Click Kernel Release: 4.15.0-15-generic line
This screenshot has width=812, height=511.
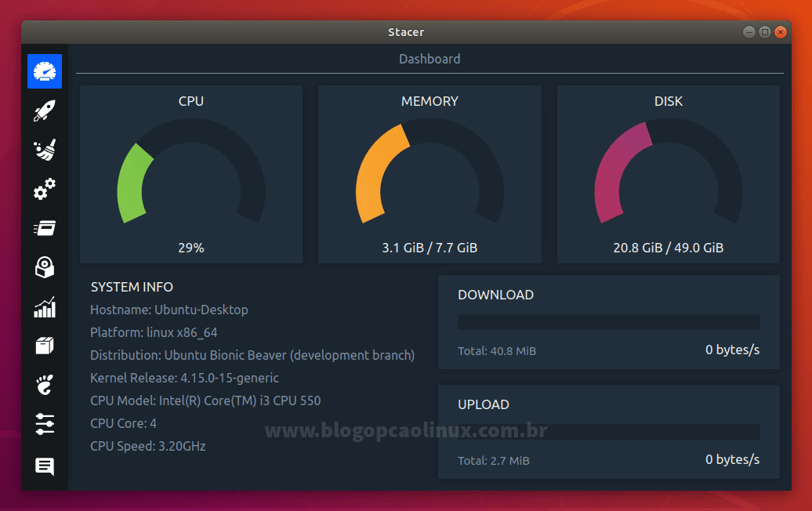[x=184, y=378]
